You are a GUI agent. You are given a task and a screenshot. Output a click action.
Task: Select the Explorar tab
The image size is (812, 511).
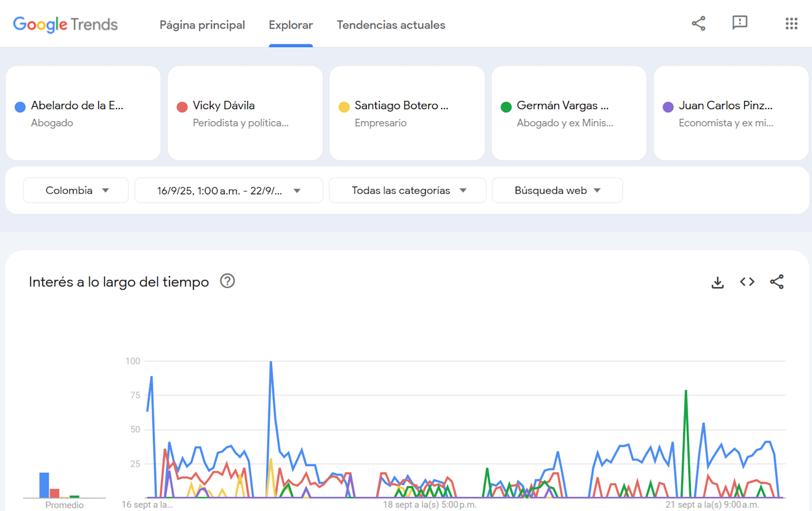291,25
